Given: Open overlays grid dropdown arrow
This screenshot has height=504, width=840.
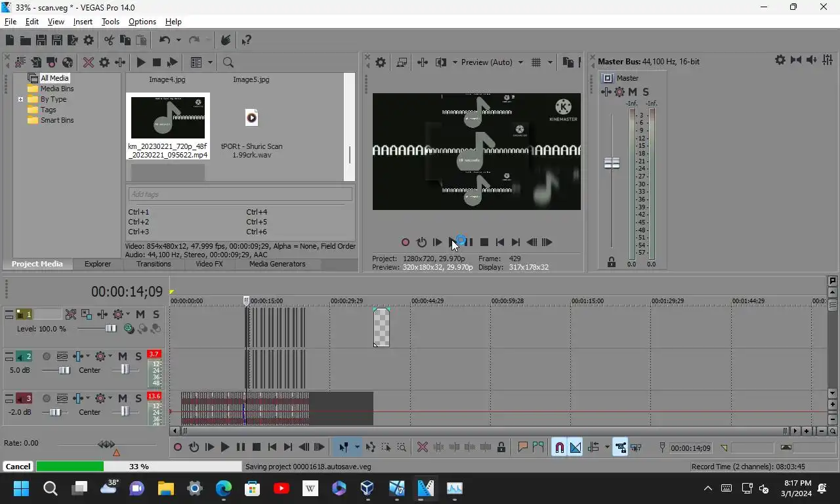Looking at the screenshot, I should (550, 62).
